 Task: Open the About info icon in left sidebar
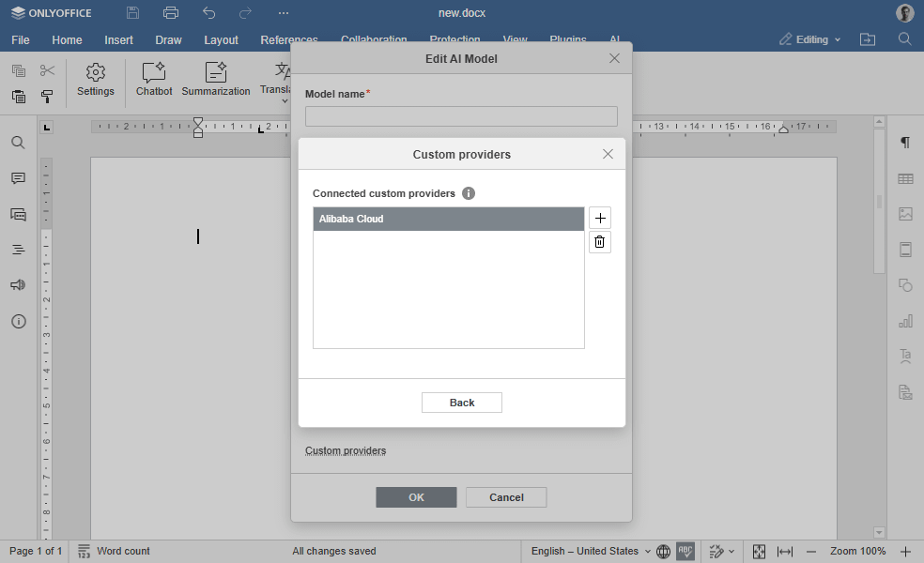[18, 321]
